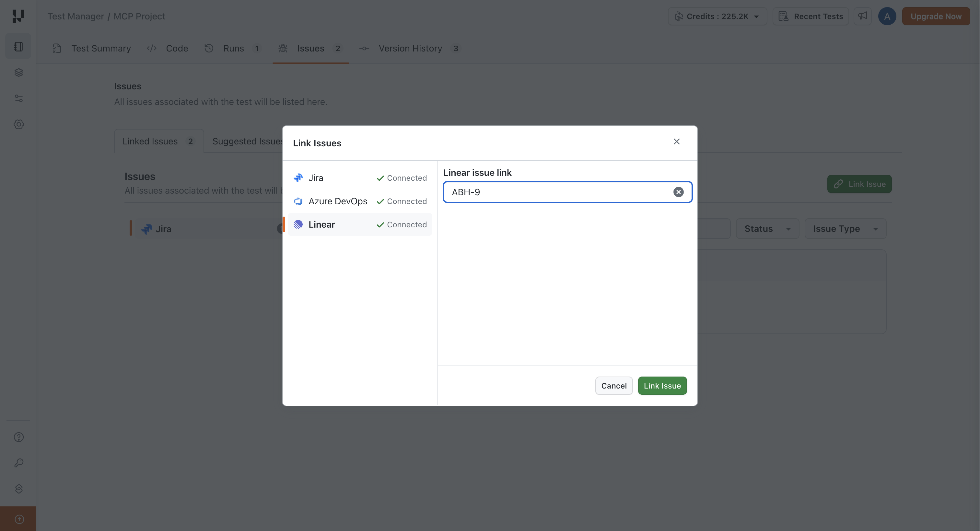980x531 pixels.
Task: Open the Linked Issues sub-tab
Action: [159, 141]
